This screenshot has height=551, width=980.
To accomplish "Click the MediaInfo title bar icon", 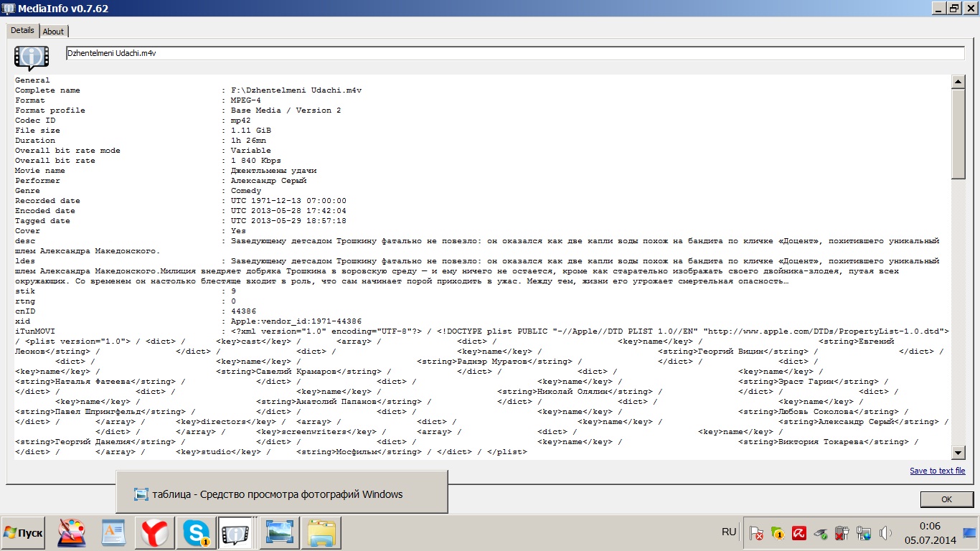I will click(x=9, y=8).
